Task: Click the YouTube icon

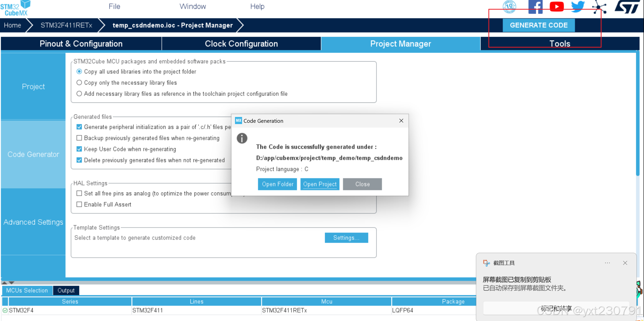Action: pyautogui.click(x=556, y=7)
